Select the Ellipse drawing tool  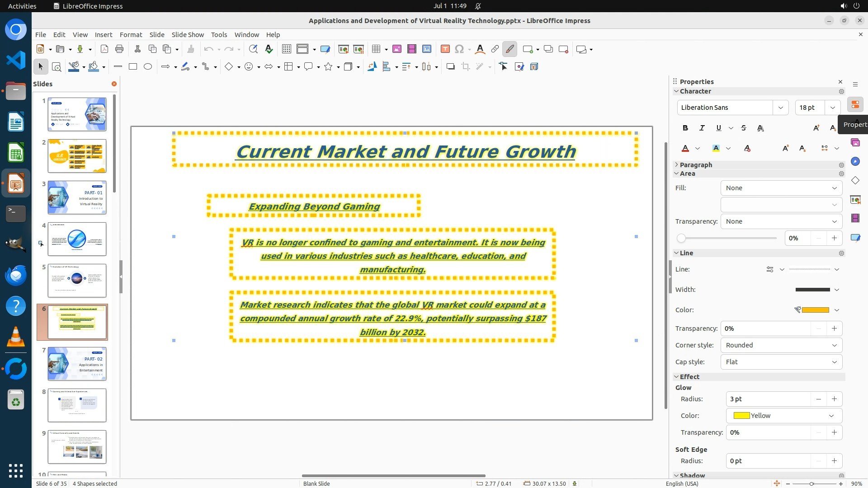click(x=148, y=66)
